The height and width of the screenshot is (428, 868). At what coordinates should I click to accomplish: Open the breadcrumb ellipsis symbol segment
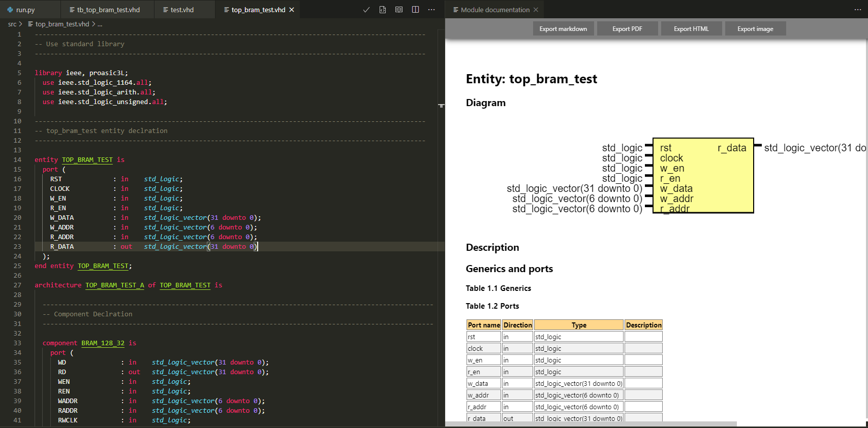100,24
